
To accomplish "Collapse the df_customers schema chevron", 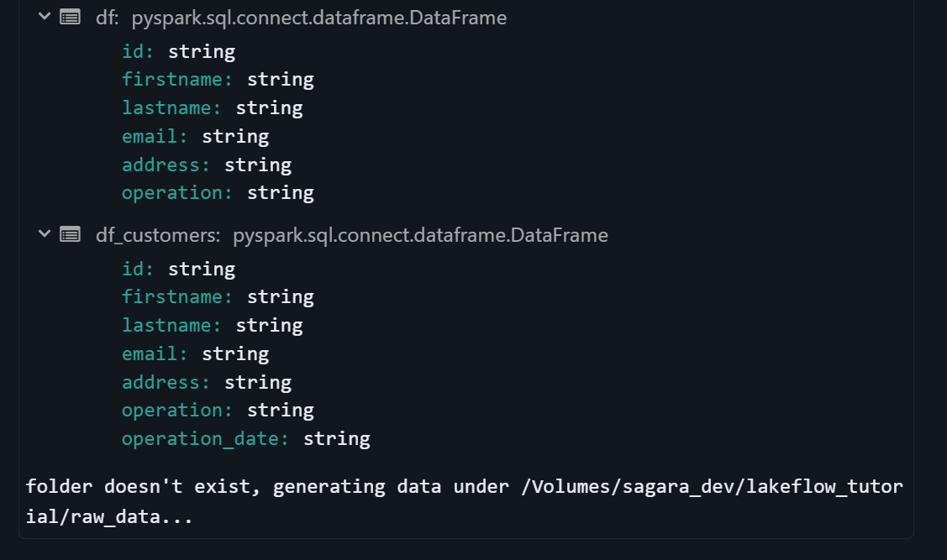I will (x=45, y=234).
